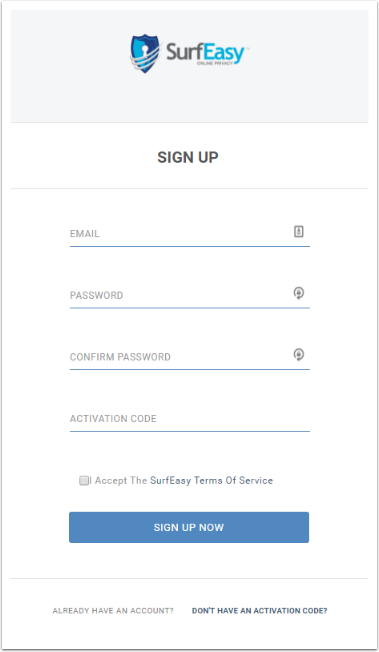Click the Email placeholder label text

point(85,234)
